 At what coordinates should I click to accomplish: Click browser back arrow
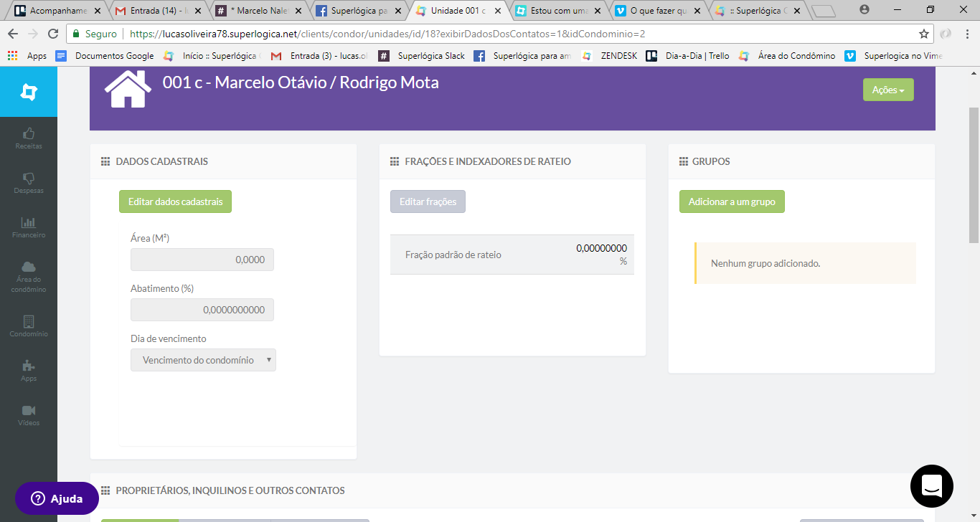pos(12,34)
